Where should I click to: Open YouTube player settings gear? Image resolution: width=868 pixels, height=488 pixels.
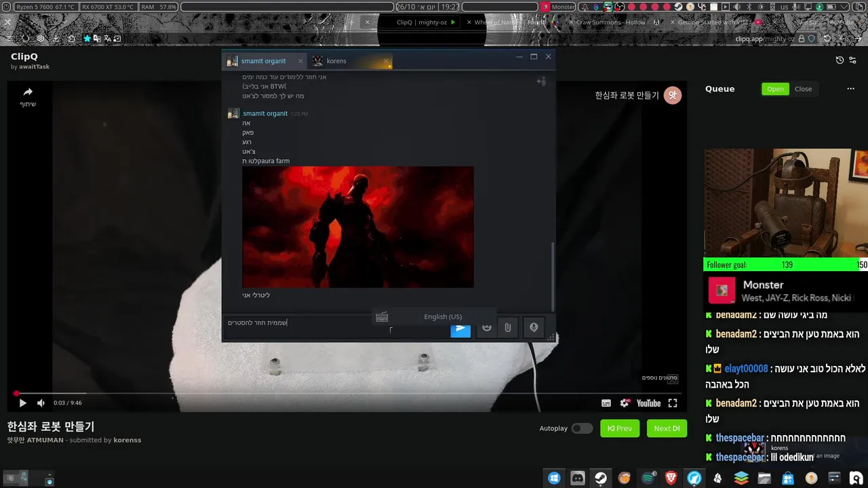click(625, 403)
